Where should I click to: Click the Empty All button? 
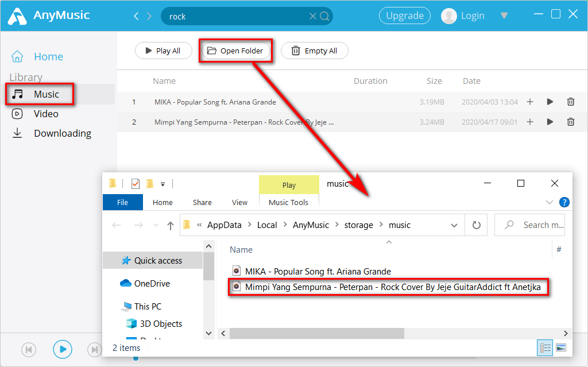coord(314,51)
